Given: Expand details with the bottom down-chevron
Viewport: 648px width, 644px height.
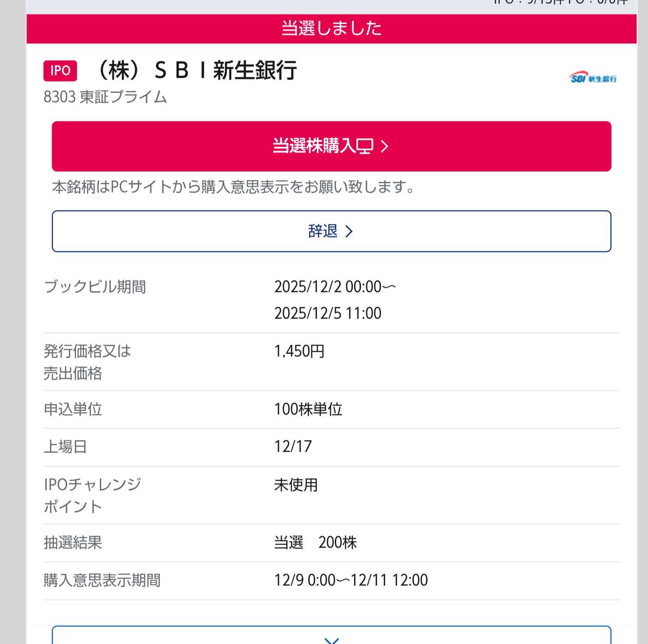Looking at the screenshot, I should 331,639.
